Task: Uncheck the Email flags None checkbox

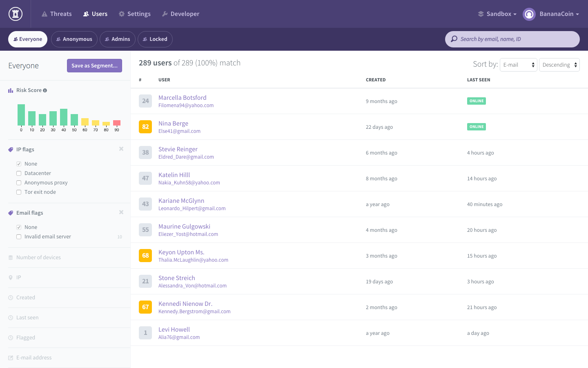Action: 19,227
